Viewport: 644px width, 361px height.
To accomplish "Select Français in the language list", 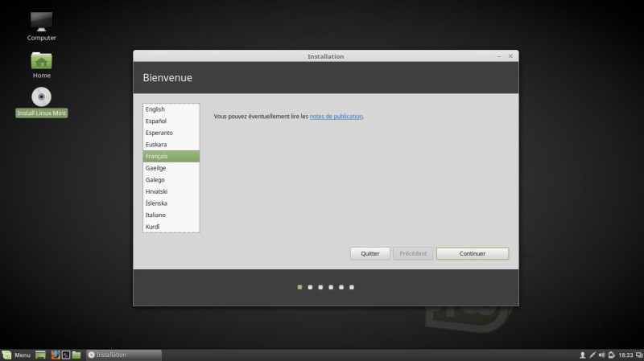I will pyautogui.click(x=171, y=156).
